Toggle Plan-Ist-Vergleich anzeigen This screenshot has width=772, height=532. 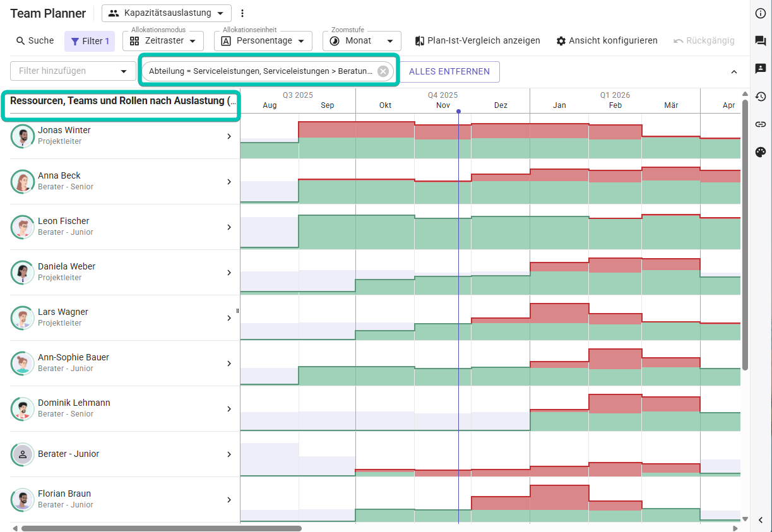point(477,41)
